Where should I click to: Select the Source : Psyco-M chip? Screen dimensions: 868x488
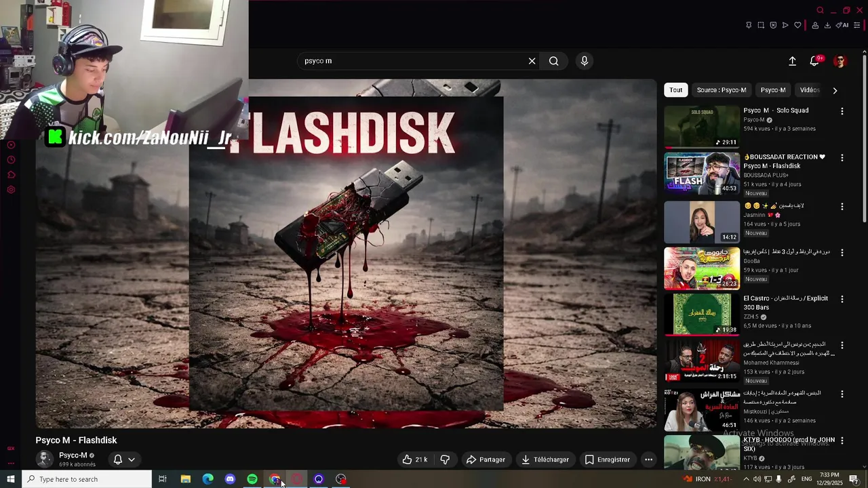[x=722, y=90]
